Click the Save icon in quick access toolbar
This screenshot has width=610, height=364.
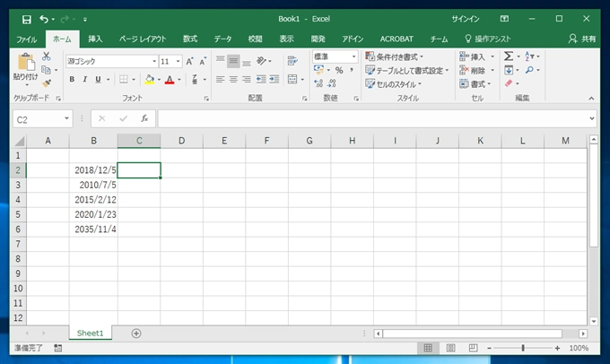click(26, 20)
